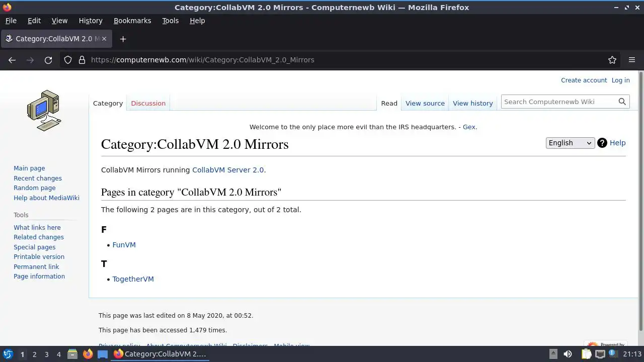This screenshot has height=362, width=644.
Task: Open the Bookmarks menu
Action: click(x=132, y=21)
